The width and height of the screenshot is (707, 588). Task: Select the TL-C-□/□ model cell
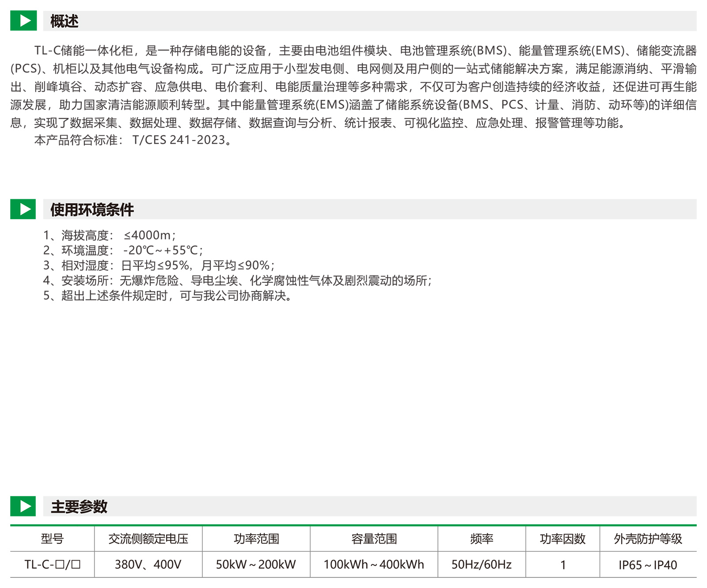[52, 565]
